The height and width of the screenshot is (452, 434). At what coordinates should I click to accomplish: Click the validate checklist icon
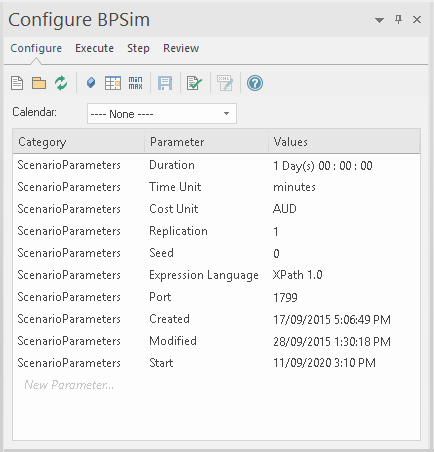(x=194, y=83)
